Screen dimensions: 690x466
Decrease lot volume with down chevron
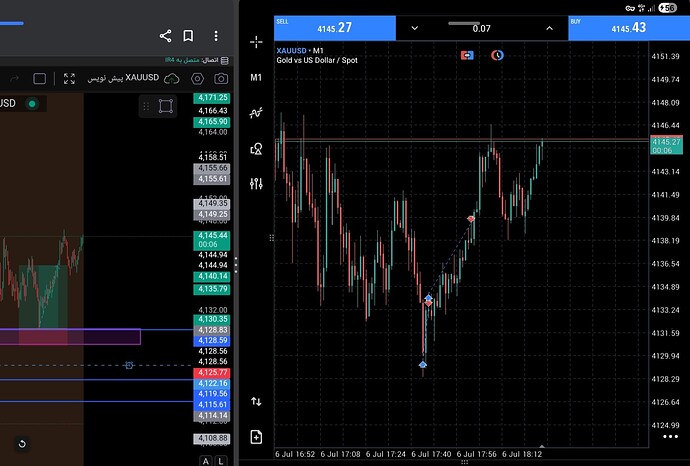pos(415,28)
